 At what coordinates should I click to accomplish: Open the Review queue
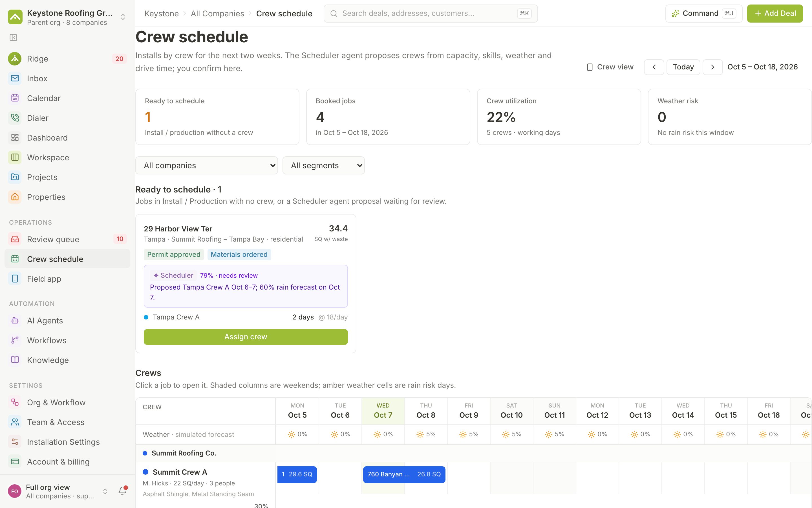[x=67, y=239]
